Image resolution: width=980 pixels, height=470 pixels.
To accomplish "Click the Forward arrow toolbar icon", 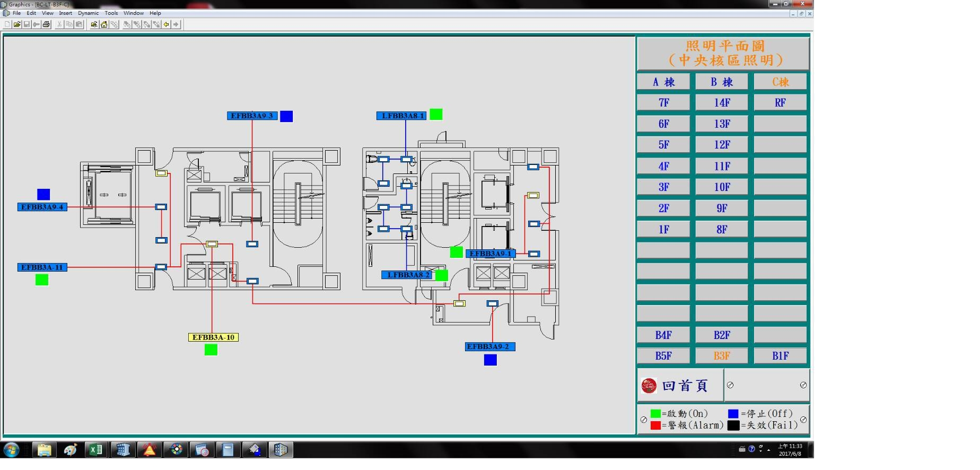I will point(176,24).
